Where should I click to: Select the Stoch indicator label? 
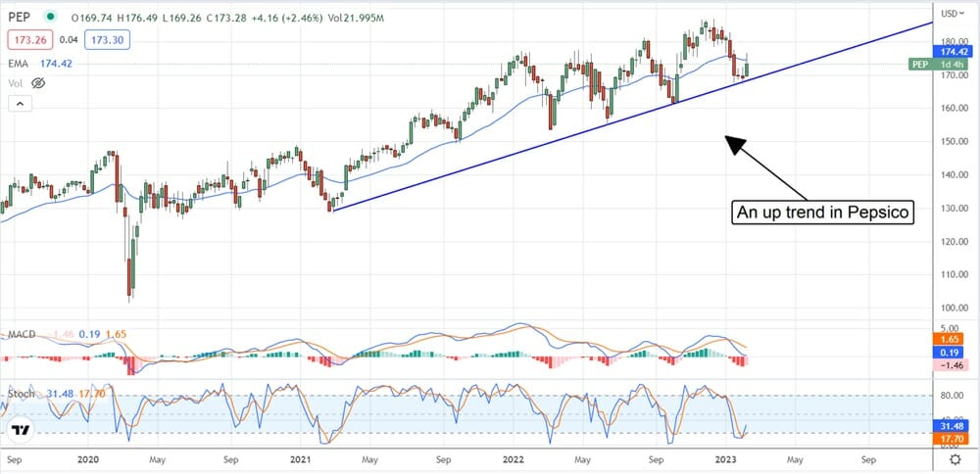click(21, 394)
